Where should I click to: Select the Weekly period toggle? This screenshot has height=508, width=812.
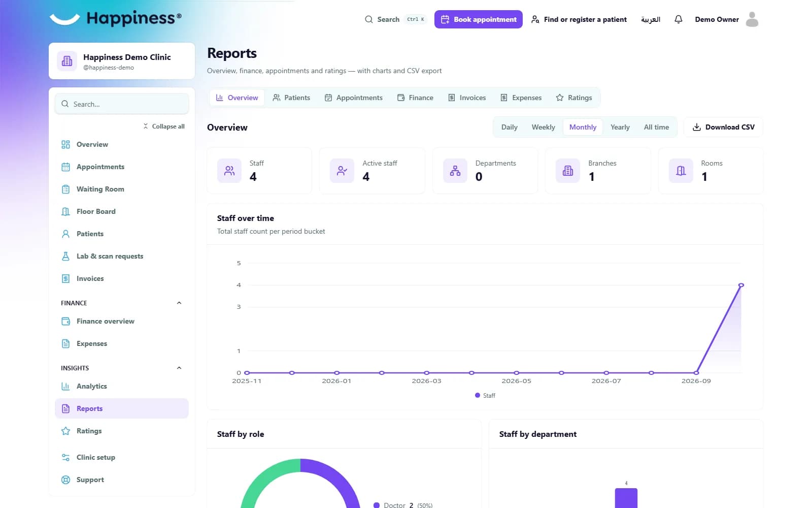[543, 127]
